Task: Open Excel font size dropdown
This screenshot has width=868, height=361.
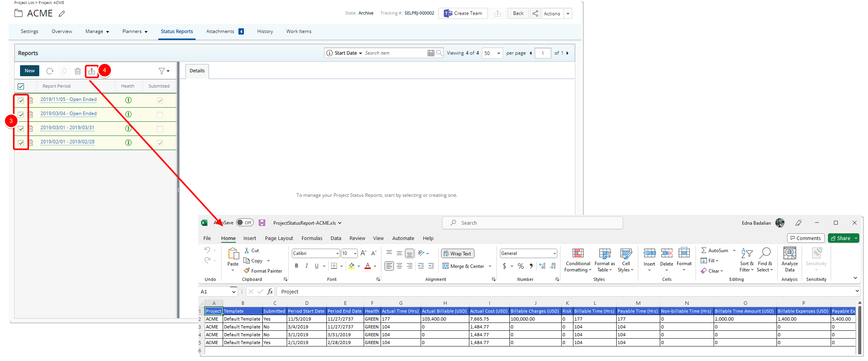Action: click(x=355, y=253)
